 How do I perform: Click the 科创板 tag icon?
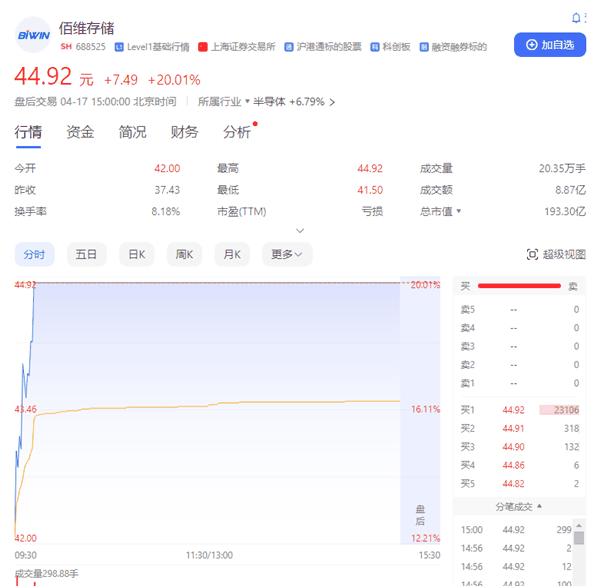point(375,47)
